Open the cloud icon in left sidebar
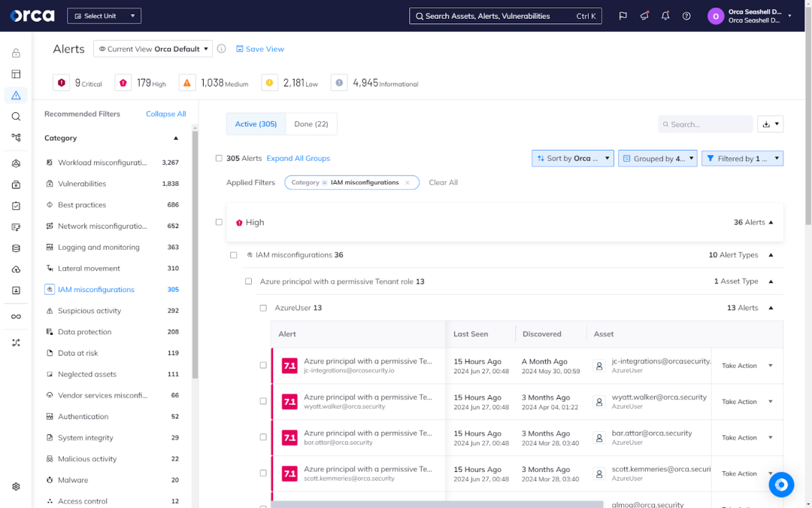The height and width of the screenshot is (508, 812). pos(16,269)
